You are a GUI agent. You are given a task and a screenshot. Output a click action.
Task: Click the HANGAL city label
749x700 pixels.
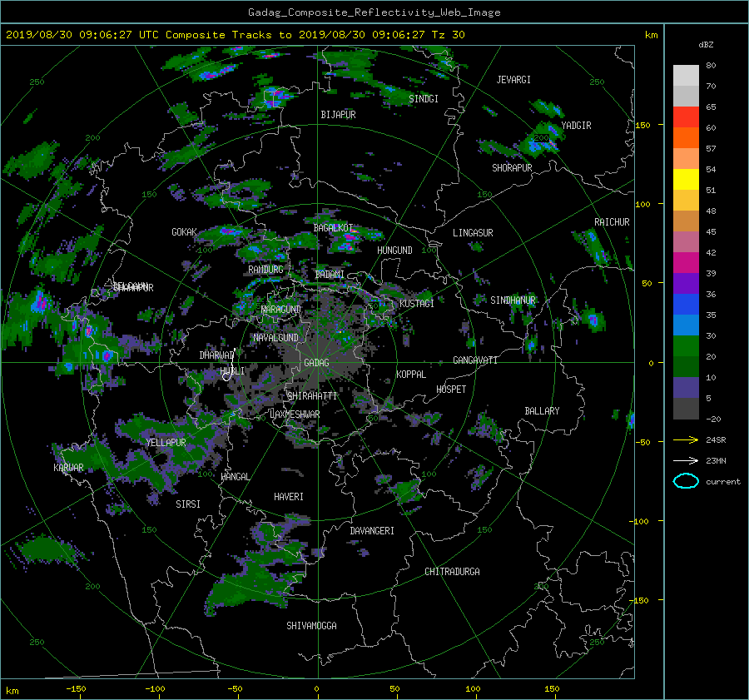pos(235,477)
